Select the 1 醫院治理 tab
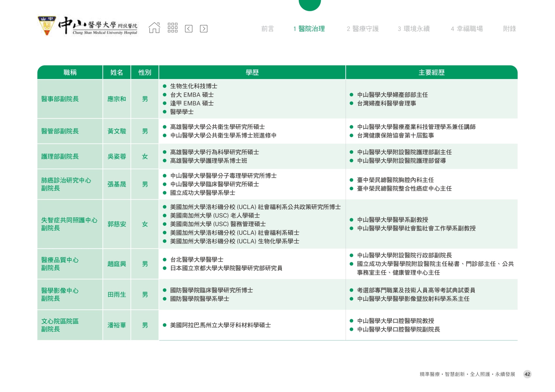This screenshot has width=555, height=392. (309, 29)
